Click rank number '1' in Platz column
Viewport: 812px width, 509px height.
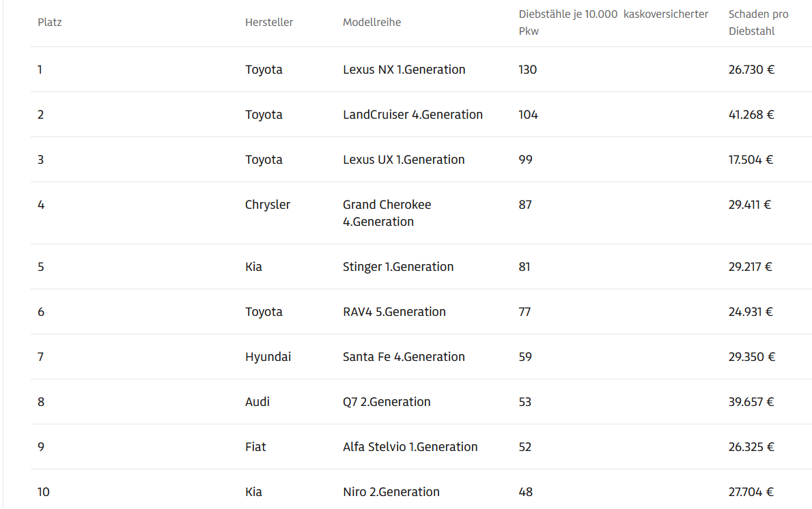[40, 70]
